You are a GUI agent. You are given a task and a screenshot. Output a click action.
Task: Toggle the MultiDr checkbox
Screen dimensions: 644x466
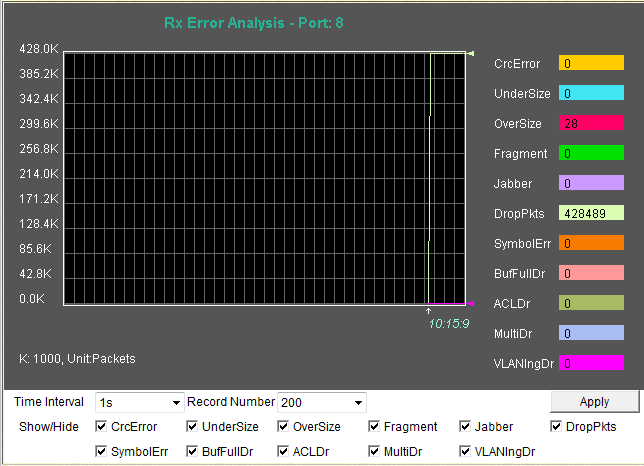click(x=374, y=452)
